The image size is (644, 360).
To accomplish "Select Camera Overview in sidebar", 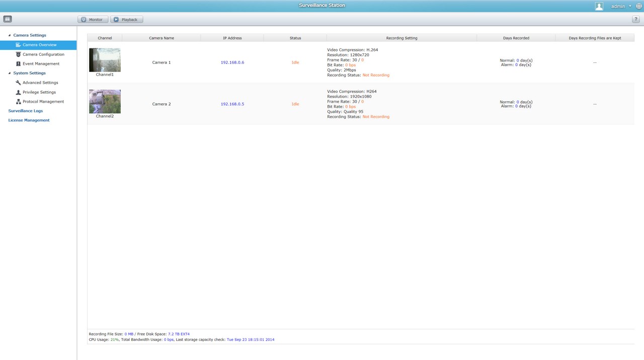I will 38,45.
